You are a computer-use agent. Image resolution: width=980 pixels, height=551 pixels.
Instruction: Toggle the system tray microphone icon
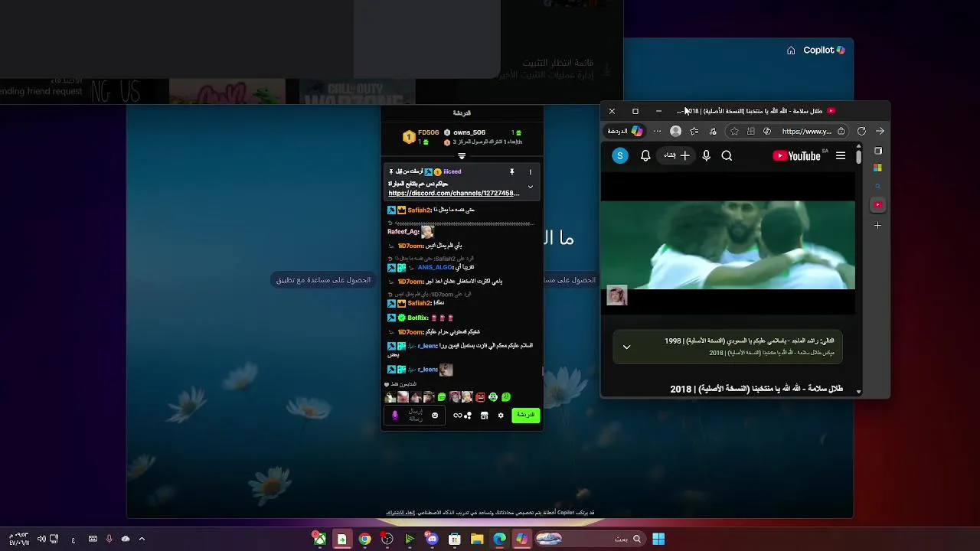pos(109,539)
